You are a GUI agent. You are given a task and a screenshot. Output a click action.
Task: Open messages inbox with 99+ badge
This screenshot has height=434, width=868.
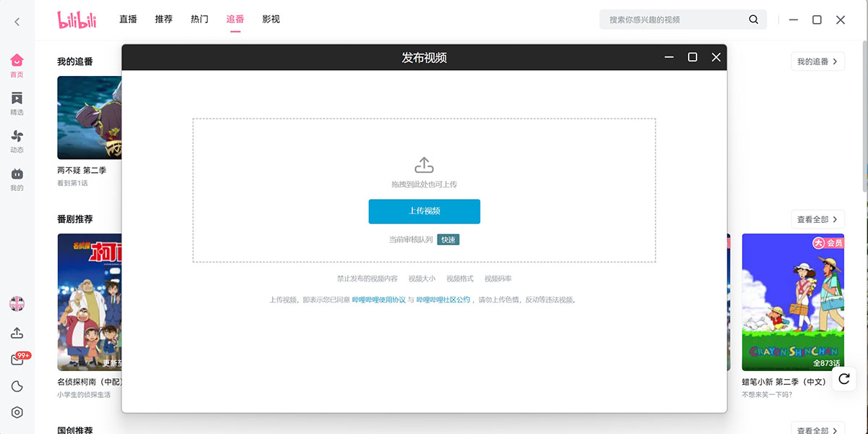tap(17, 359)
